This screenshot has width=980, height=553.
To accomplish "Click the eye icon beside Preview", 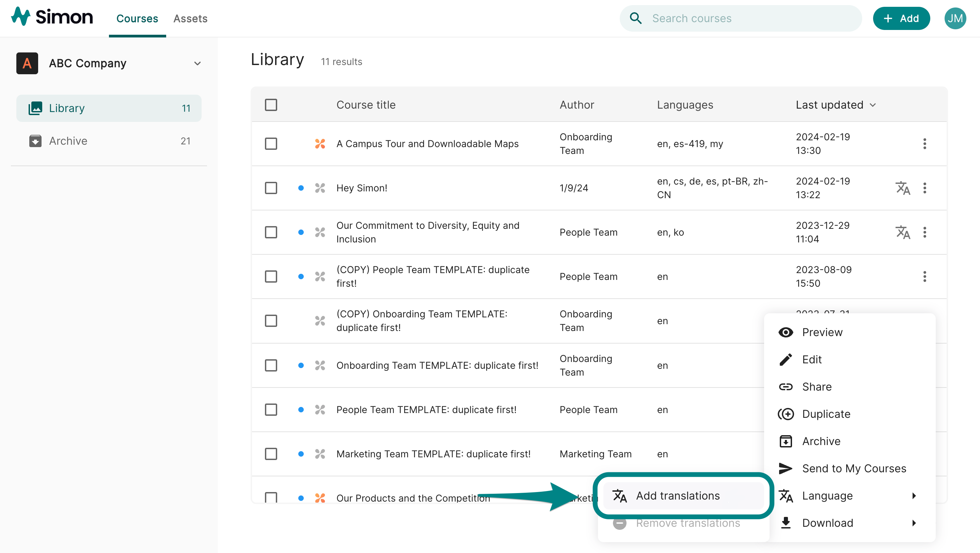I will (786, 332).
